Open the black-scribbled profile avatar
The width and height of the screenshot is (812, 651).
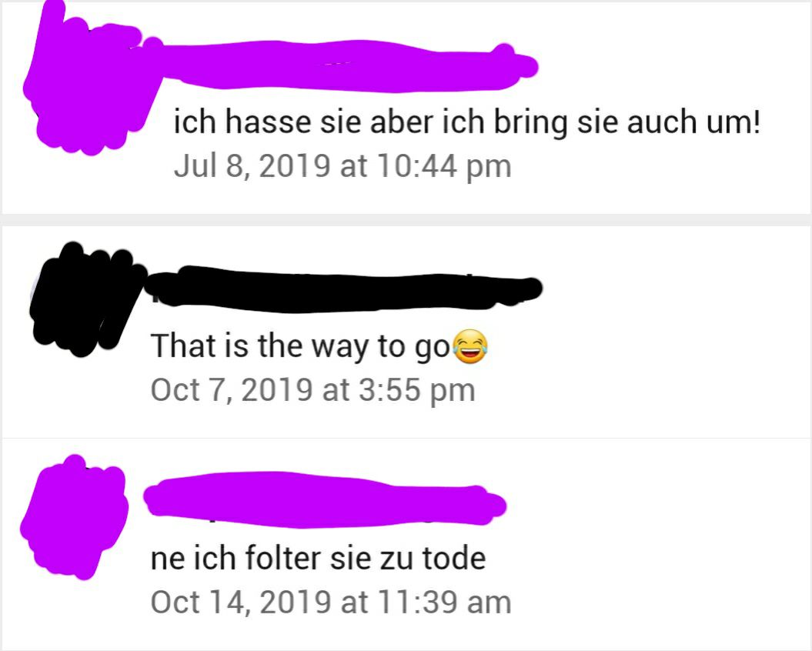pyautogui.click(x=85, y=299)
